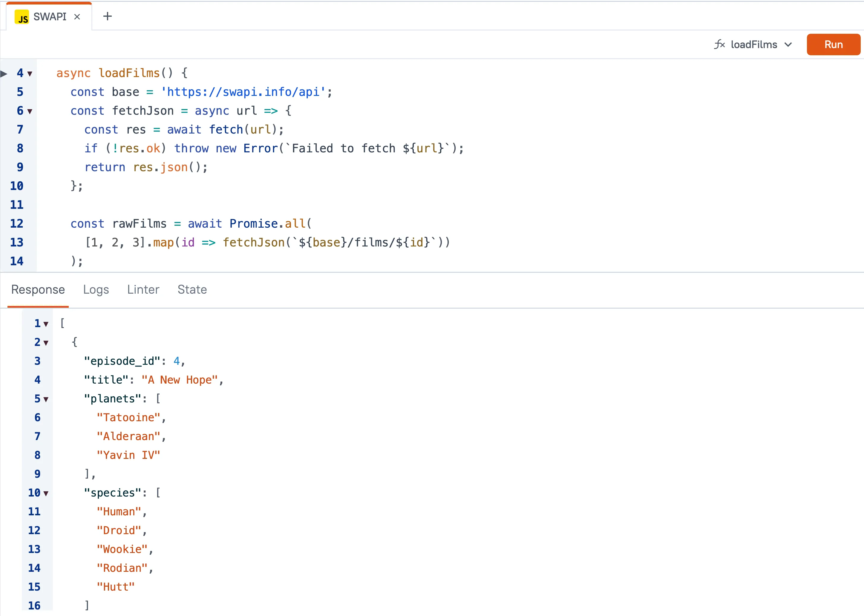Screen dimensions: 864x616
Task: Show the State tab
Action: point(192,289)
